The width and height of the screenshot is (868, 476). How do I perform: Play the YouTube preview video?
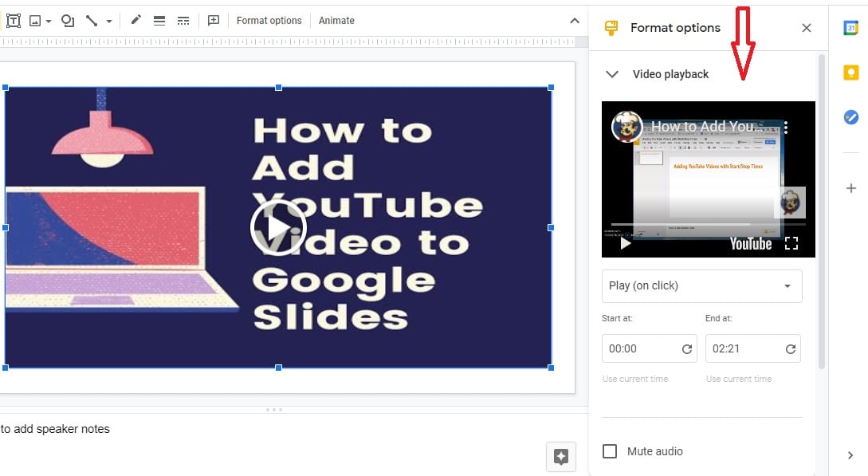pos(626,243)
